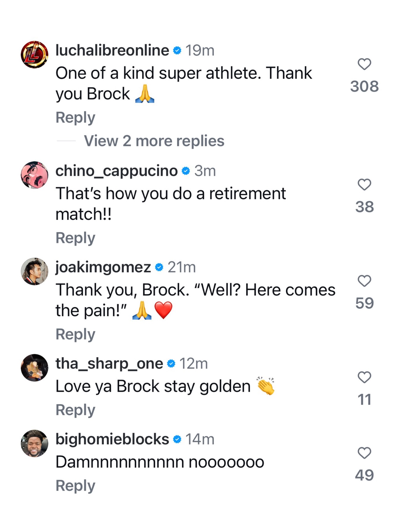Open the luchalibreonline username link

pyautogui.click(x=112, y=50)
